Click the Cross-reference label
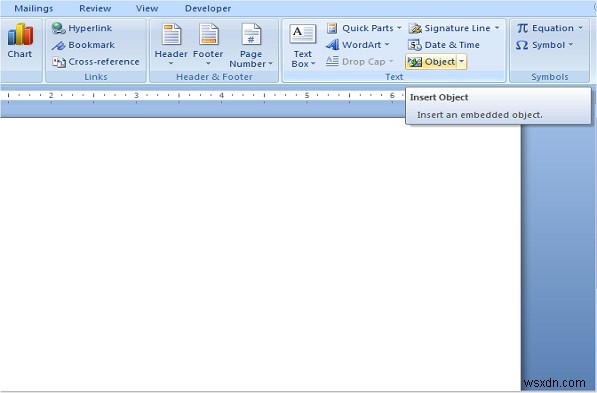This screenshot has width=597, height=393. (x=104, y=62)
